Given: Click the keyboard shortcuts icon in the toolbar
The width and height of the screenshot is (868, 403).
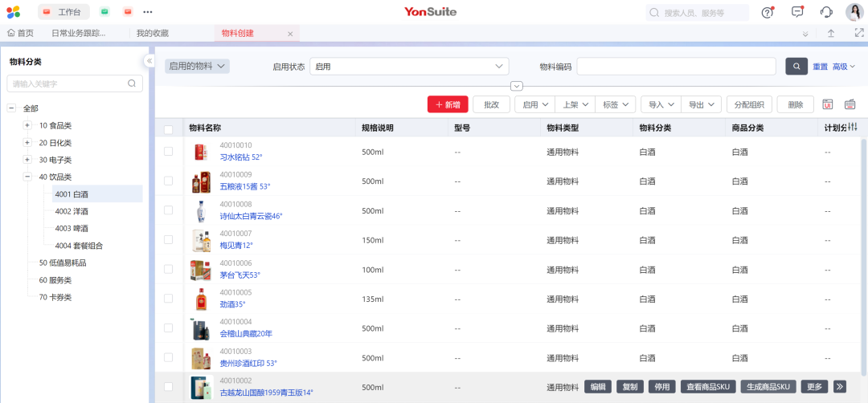Looking at the screenshot, I should point(850,104).
